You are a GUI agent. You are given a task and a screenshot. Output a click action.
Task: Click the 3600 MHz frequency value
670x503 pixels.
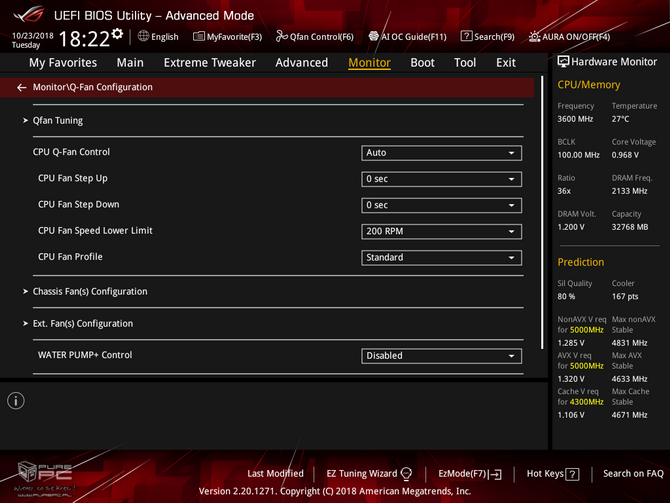click(x=575, y=119)
